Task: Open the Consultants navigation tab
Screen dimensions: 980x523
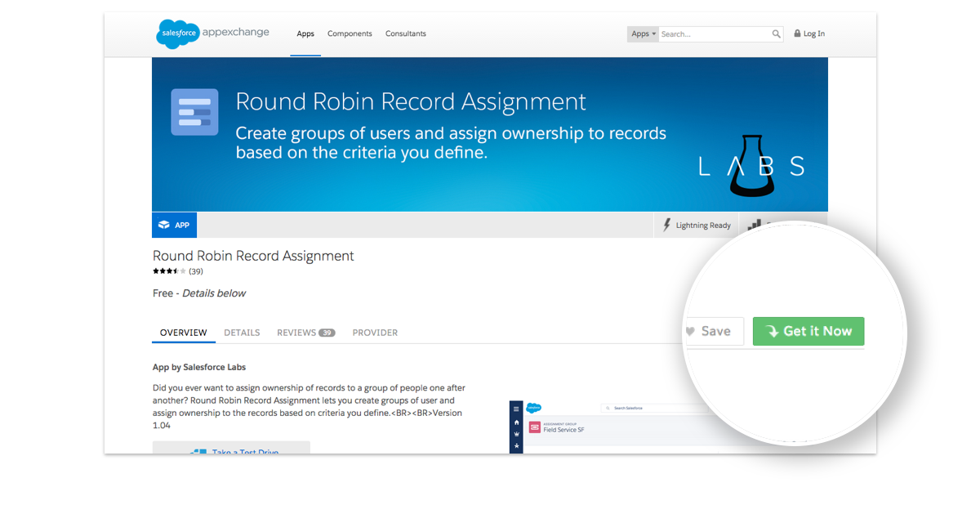Action: 406,34
